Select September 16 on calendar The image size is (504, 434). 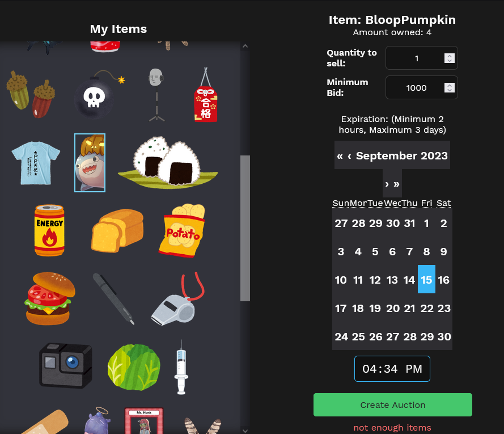(x=443, y=280)
